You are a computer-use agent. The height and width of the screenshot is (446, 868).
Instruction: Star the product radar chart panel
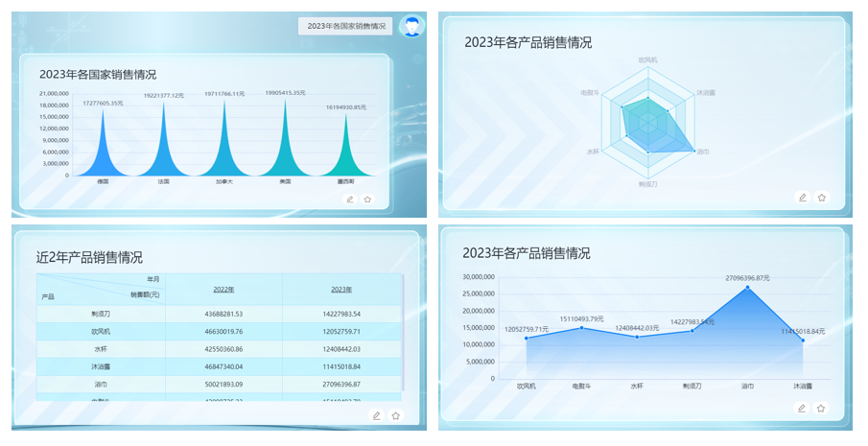(x=821, y=198)
